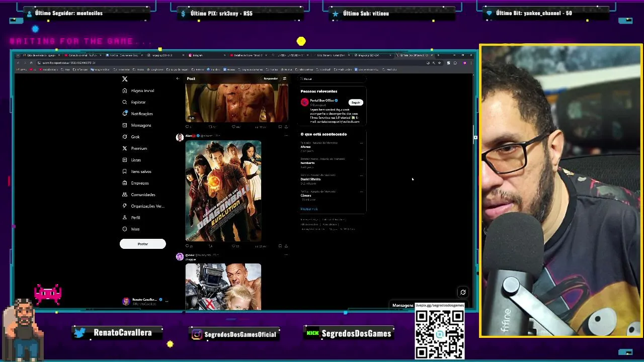Open options for the Câmara trend
This screenshot has width=644, height=362.
pos(361,192)
